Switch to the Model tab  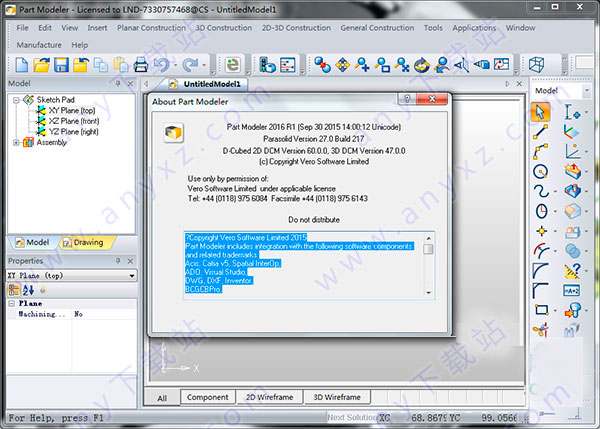point(33,243)
